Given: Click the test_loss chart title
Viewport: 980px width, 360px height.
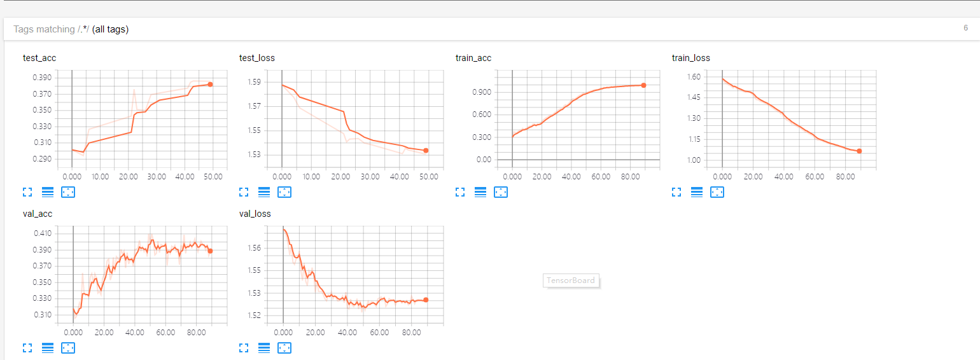Looking at the screenshot, I should click(x=257, y=58).
